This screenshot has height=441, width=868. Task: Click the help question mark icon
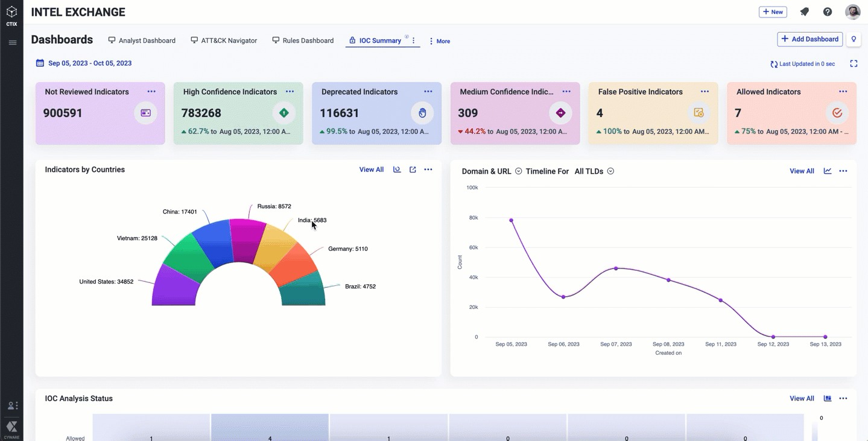pyautogui.click(x=828, y=12)
